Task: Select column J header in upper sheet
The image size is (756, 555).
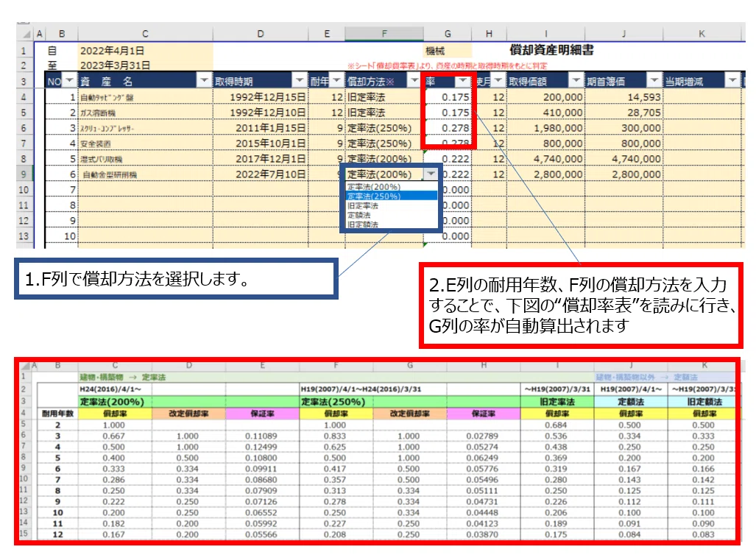Action: 624,35
